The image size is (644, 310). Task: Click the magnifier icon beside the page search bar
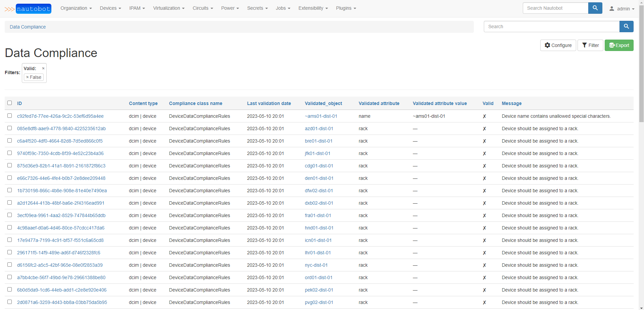coord(626,26)
